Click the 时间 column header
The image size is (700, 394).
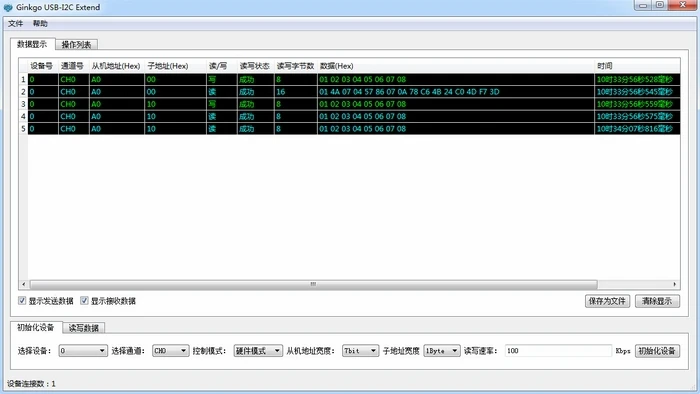638,66
